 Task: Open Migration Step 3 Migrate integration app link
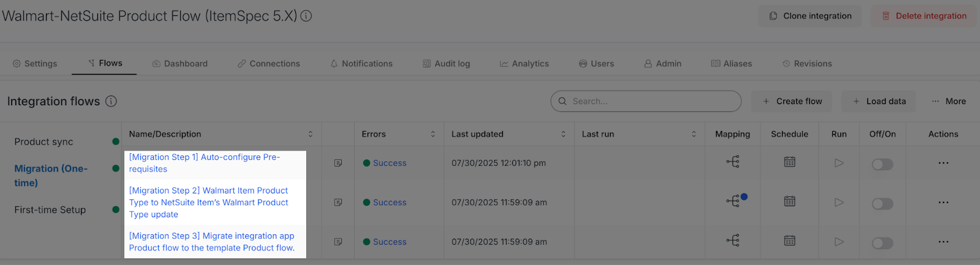[x=211, y=242]
